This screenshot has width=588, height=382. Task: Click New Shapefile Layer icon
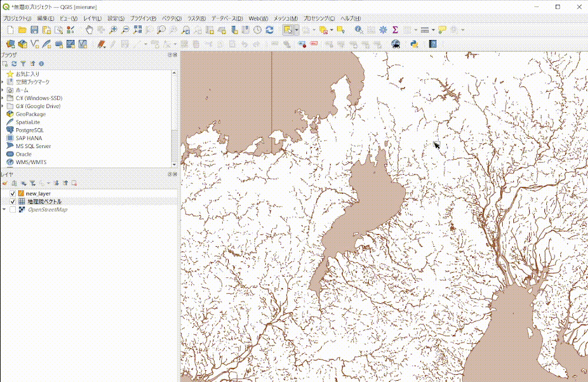[35, 44]
